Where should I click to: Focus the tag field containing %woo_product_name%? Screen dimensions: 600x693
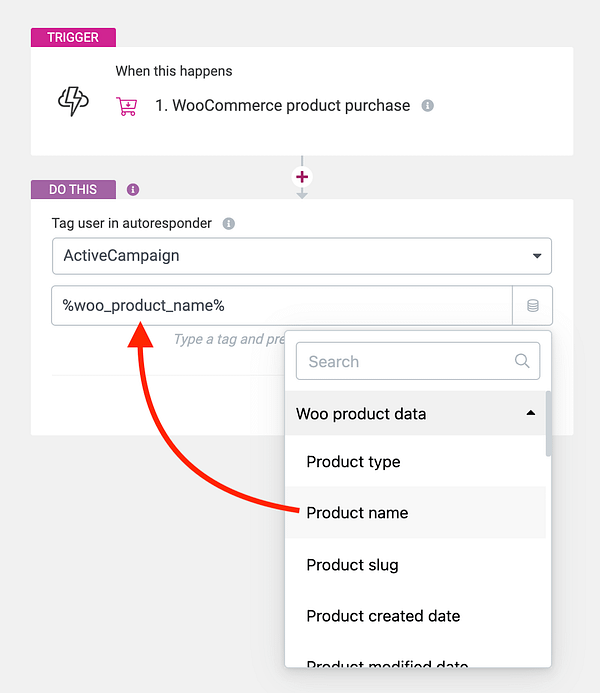click(282, 305)
